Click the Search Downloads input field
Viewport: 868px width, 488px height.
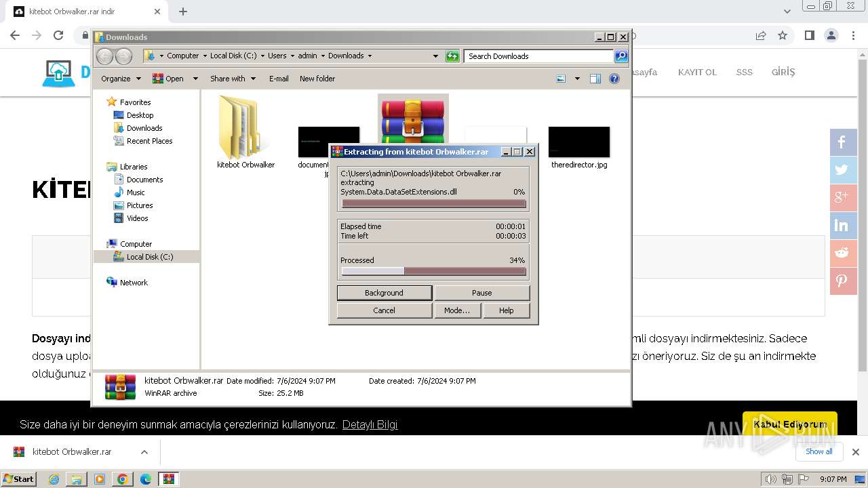coord(539,56)
